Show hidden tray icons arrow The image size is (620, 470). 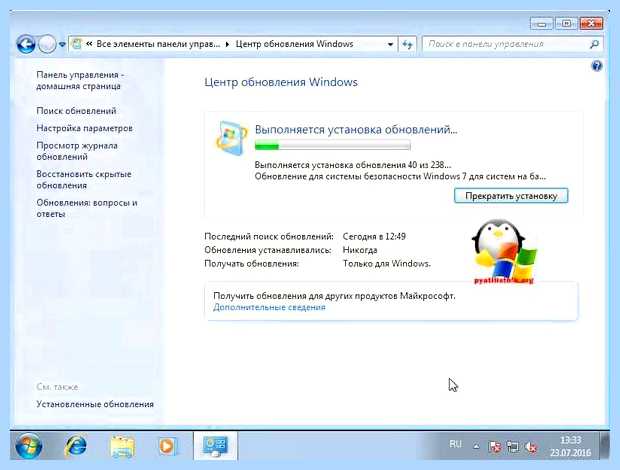click(476, 446)
